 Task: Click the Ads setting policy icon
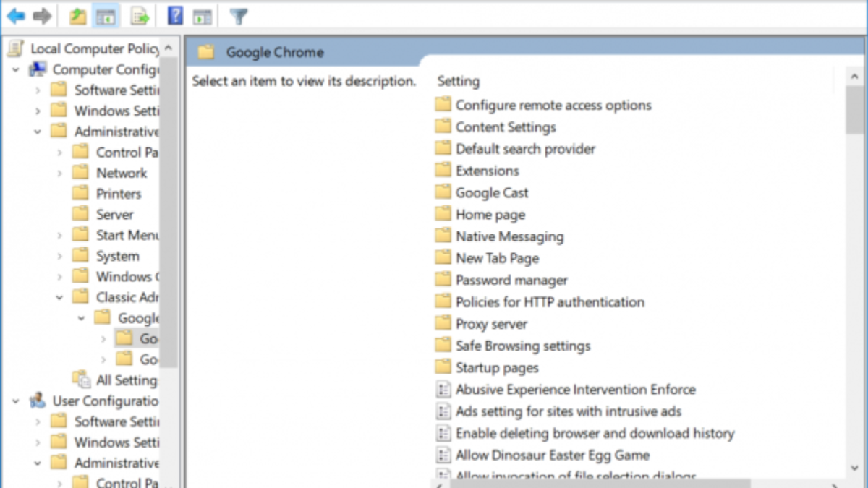click(443, 411)
